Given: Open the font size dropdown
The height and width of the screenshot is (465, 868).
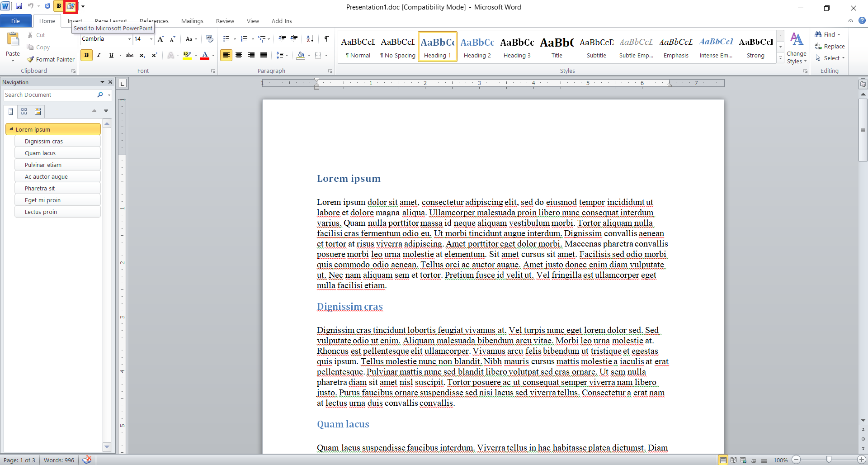Looking at the screenshot, I should [x=151, y=39].
